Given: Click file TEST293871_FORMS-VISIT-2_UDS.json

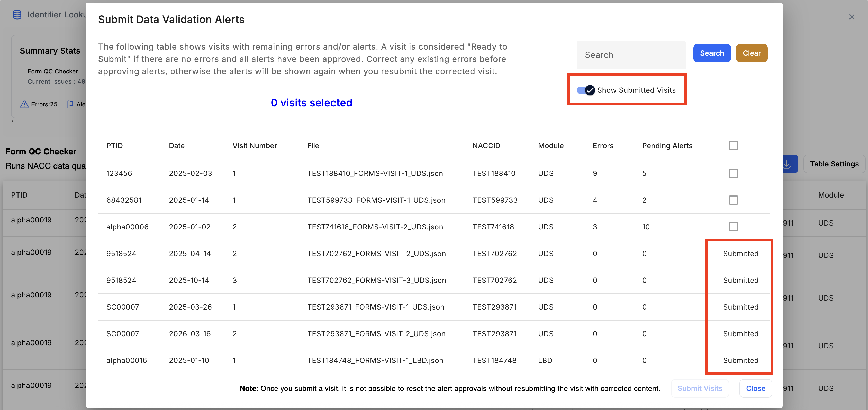Looking at the screenshot, I should click(x=376, y=334).
